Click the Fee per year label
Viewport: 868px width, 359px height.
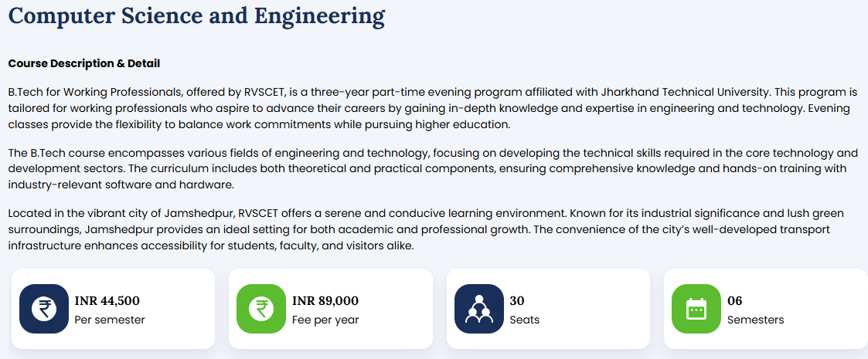325,320
